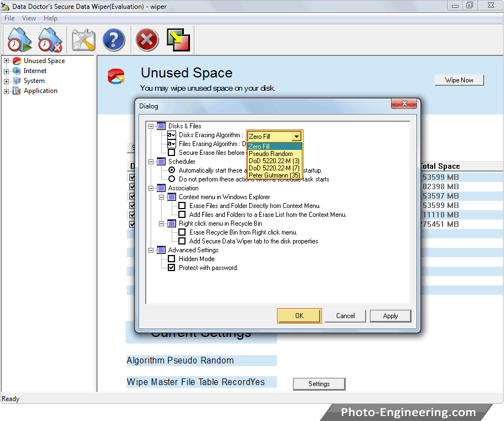
Task: Open the Help menu
Action: point(50,18)
